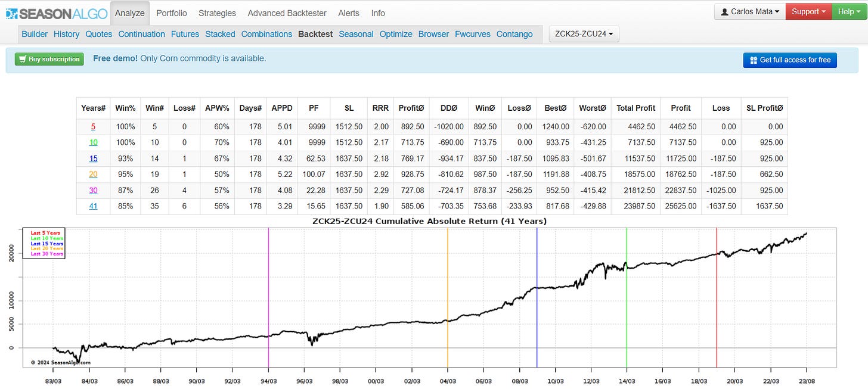This screenshot has height=389, width=868.
Task: Click the chart title ZCK25-ZCU24 Cumulative Absolute Return
Action: (x=429, y=221)
